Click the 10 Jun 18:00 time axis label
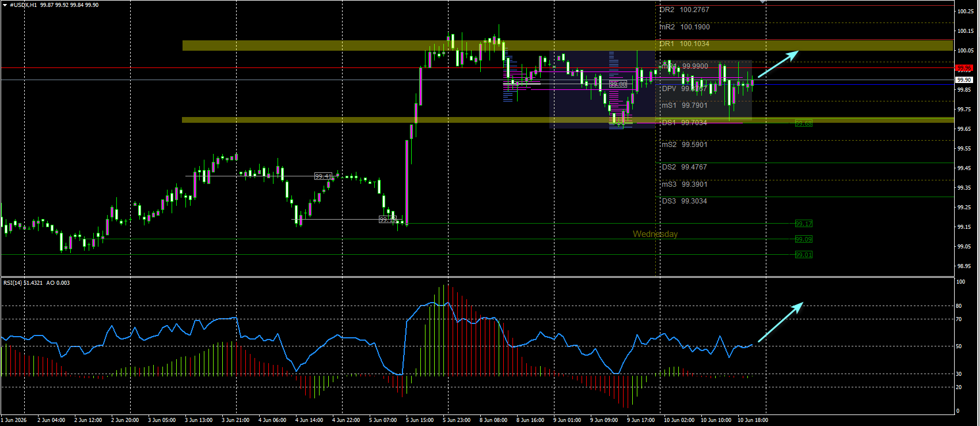Viewport: 980px width, 426px height. coord(753,420)
